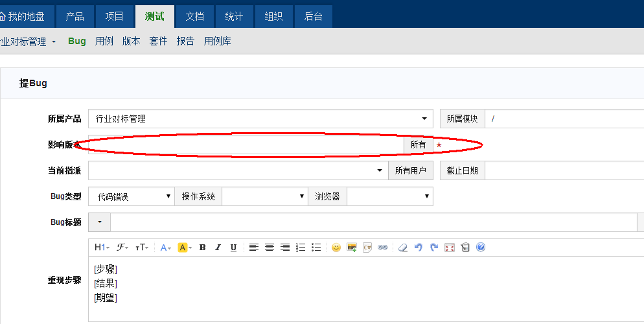The width and height of the screenshot is (644, 324).
Task: Insert a code block
Action: [367, 247]
